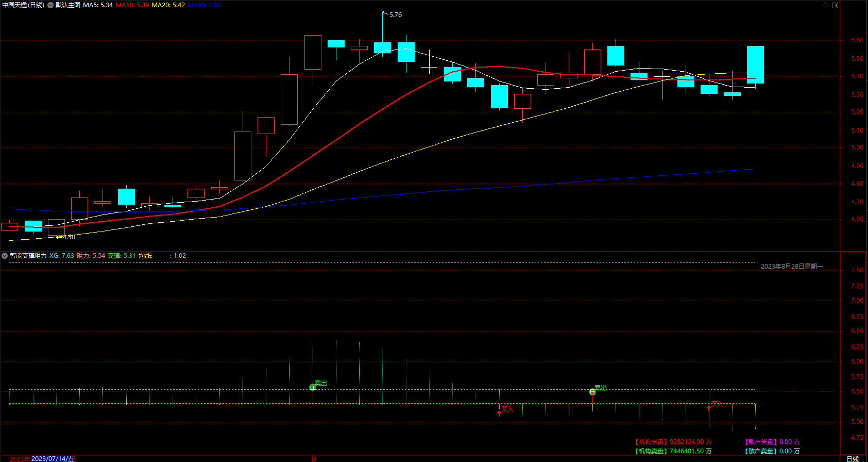Click the 支撑: 5.31 support value

[x=122, y=256]
